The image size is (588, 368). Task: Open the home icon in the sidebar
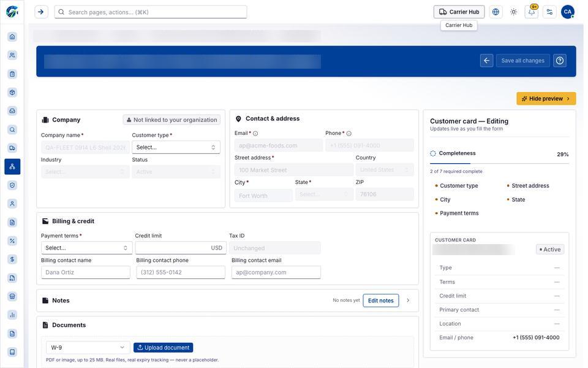pyautogui.click(x=12, y=37)
